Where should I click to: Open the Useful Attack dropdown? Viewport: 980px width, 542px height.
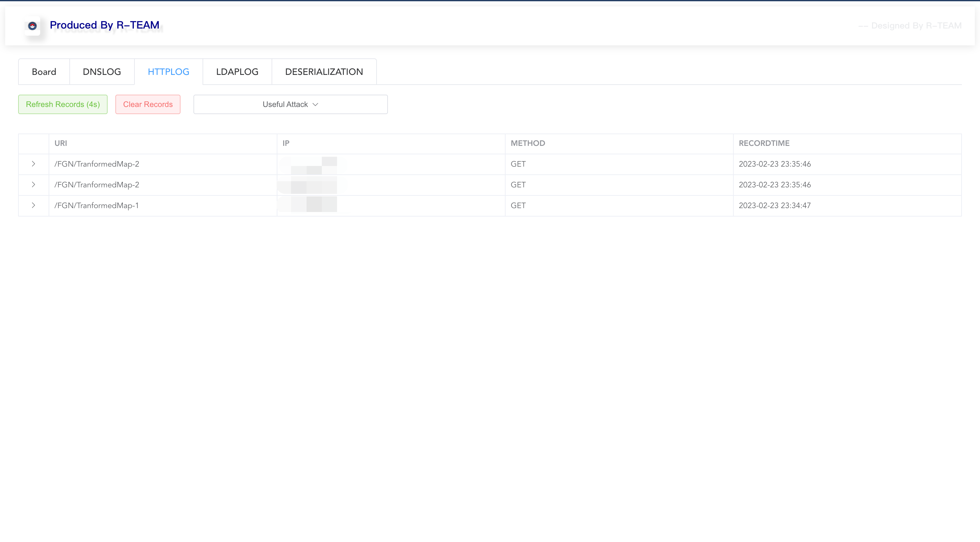pyautogui.click(x=291, y=104)
